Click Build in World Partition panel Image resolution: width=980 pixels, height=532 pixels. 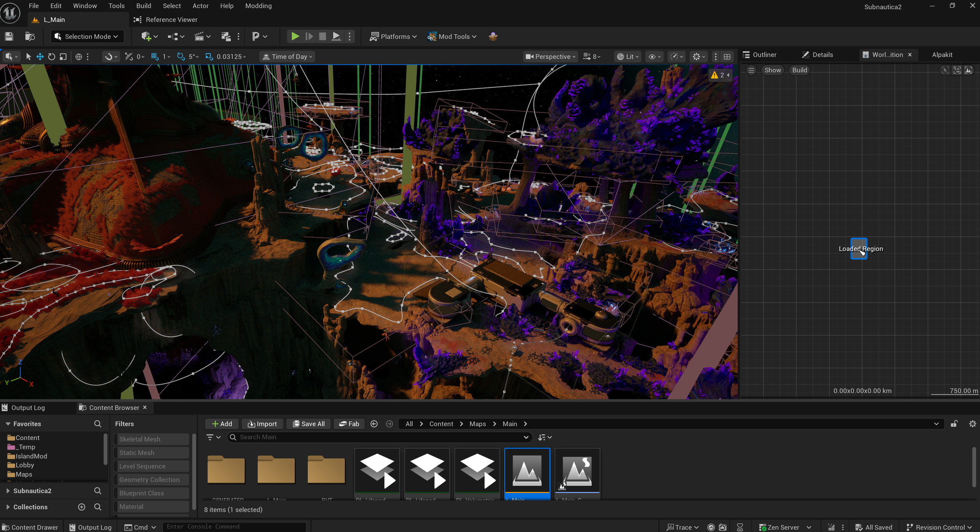click(800, 70)
